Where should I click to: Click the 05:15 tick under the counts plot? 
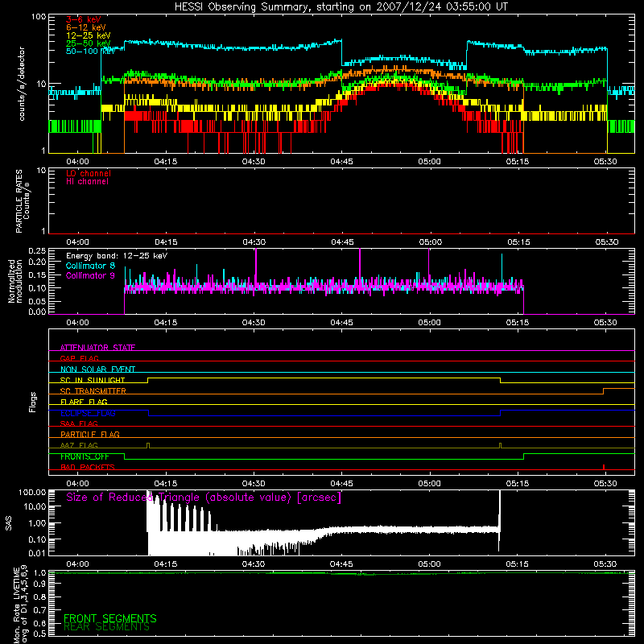(518, 162)
